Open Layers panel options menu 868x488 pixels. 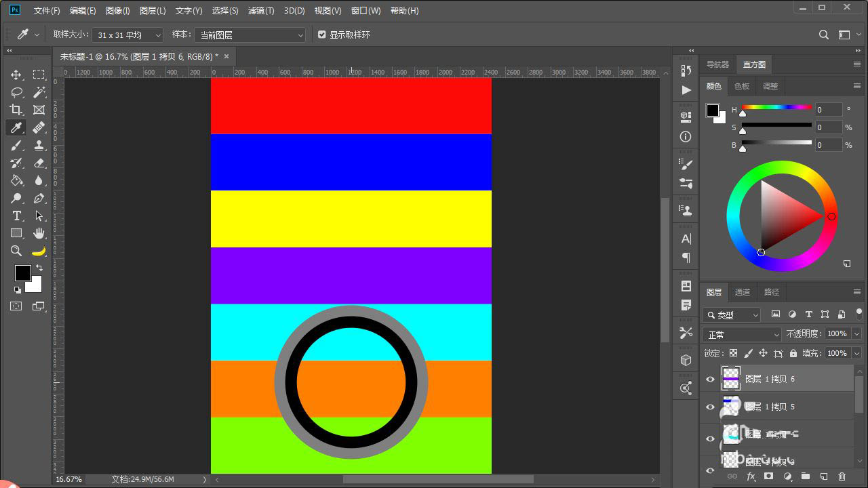(857, 292)
